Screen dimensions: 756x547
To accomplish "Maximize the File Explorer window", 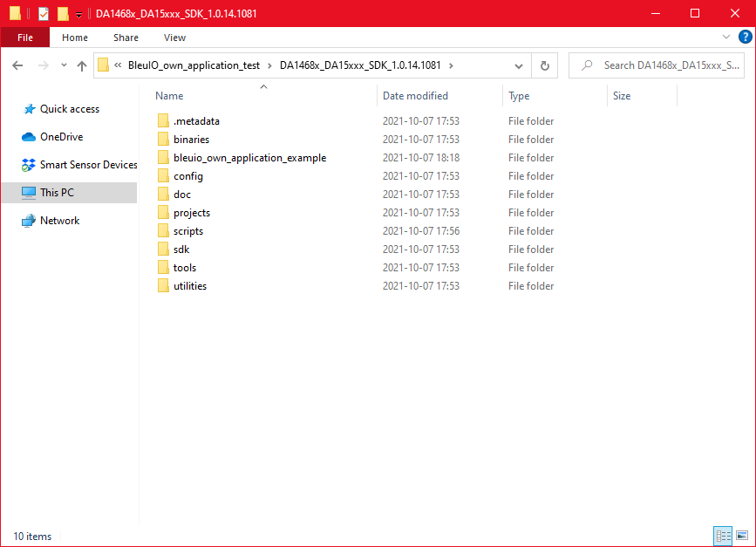I will tap(695, 13).
